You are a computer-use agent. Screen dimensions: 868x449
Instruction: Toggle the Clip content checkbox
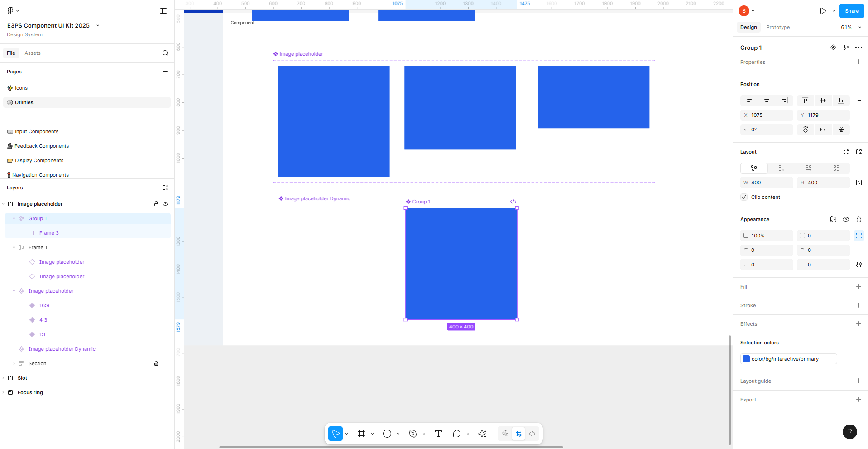[x=744, y=197]
